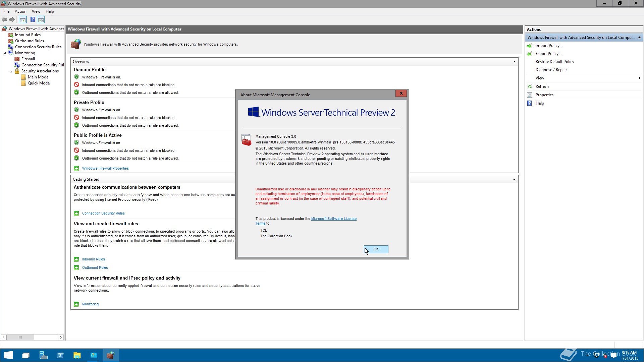Click Diagnose / Repair action
Viewport: 644px width, 362px height.
[x=551, y=70]
